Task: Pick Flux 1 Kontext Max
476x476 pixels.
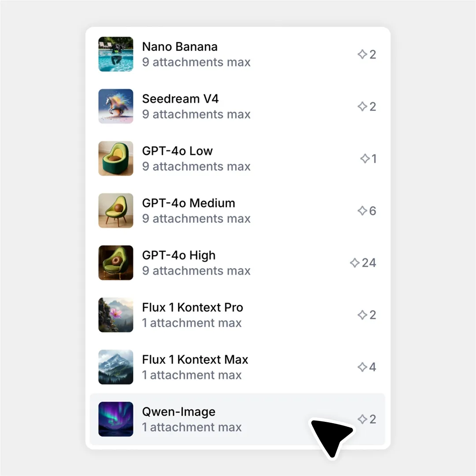Action: (237, 367)
